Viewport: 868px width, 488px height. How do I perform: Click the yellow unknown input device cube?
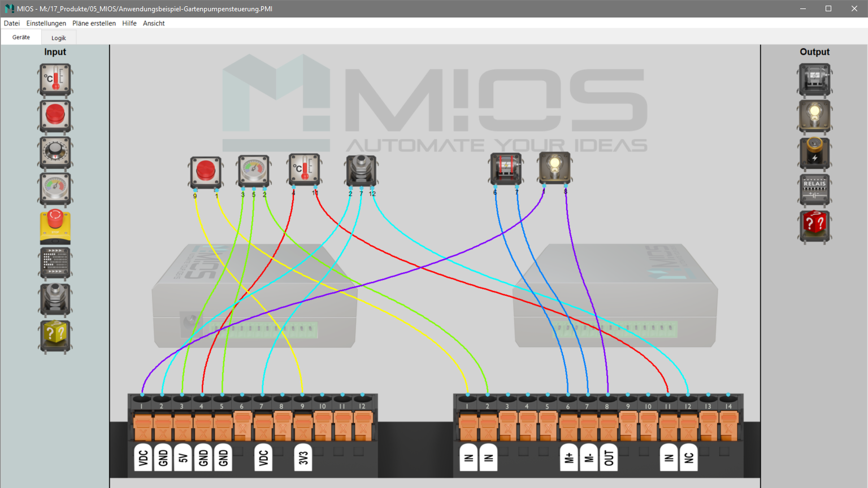pyautogui.click(x=55, y=335)
